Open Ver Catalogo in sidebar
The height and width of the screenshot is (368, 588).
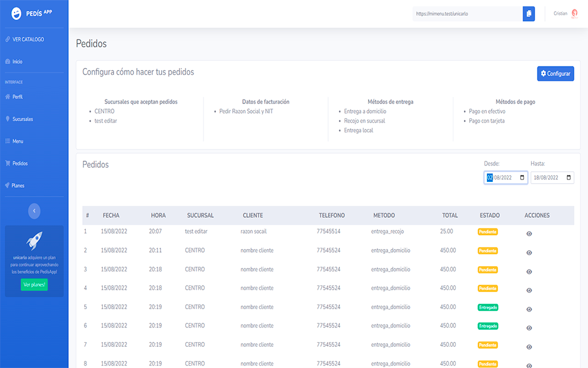coord(28,39)
